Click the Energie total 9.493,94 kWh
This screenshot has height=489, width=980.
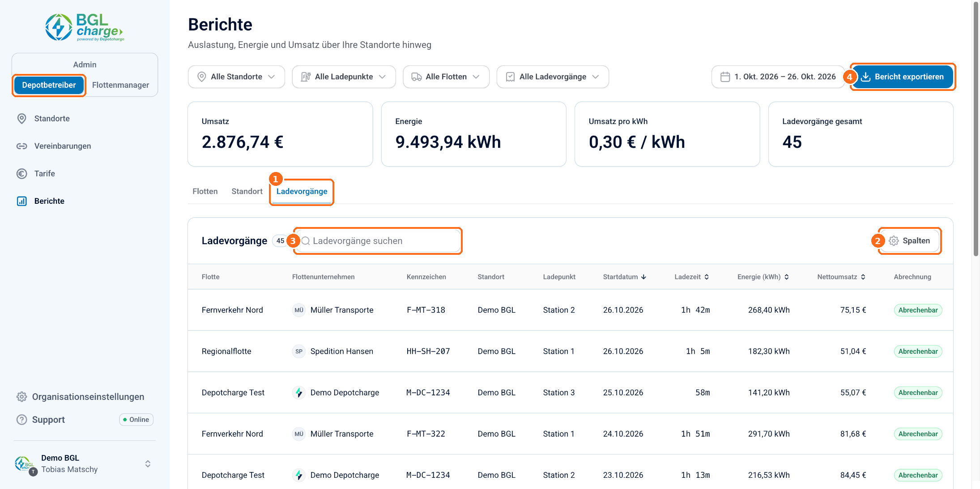[448, 142]
